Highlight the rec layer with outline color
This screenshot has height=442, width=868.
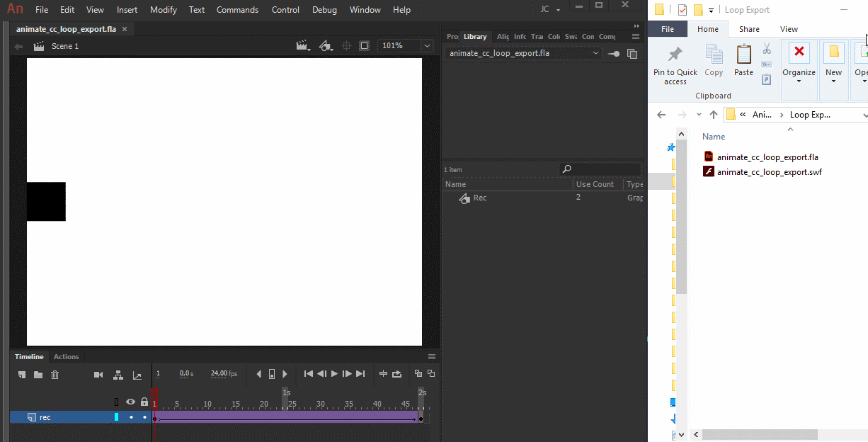116,417
